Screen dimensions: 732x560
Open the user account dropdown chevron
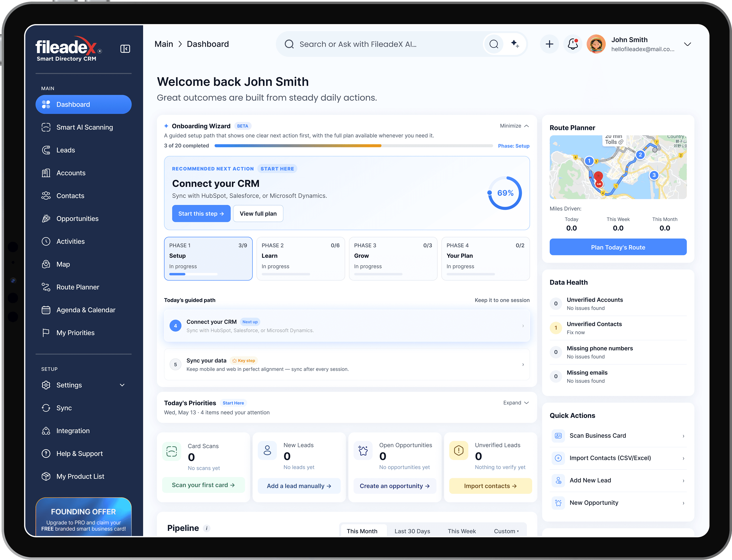tap(687, 44)
